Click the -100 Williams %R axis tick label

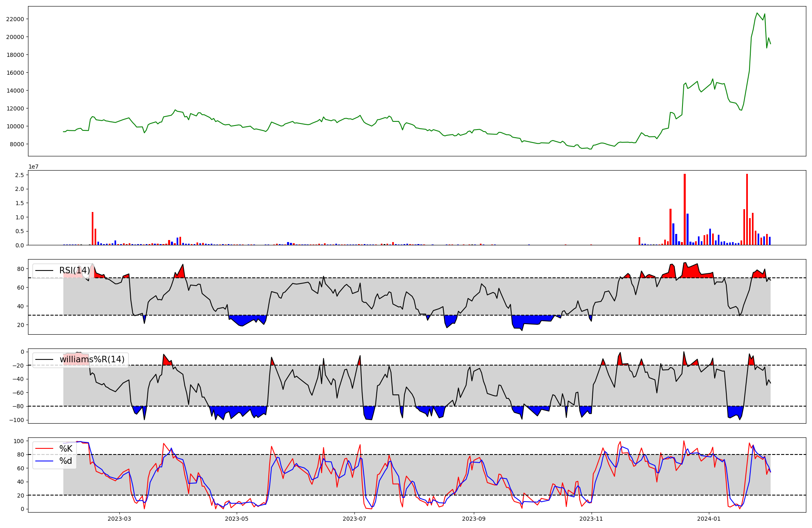17,420
